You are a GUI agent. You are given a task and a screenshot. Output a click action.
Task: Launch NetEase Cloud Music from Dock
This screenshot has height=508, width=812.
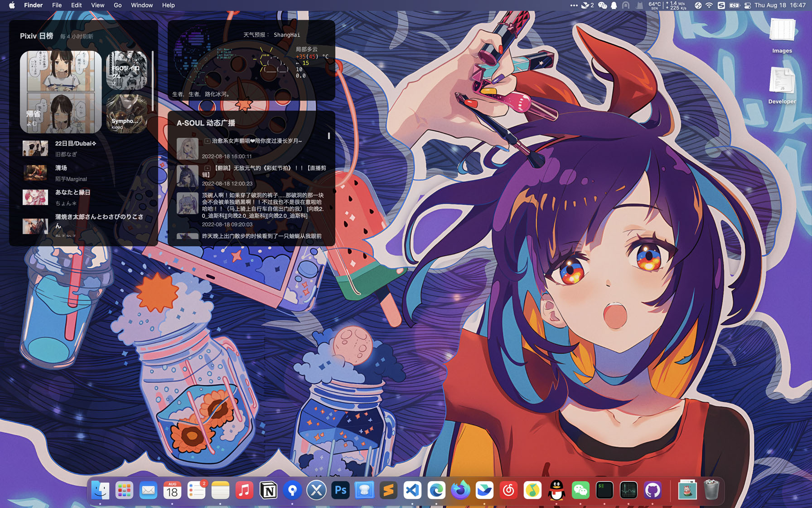click(x=508, y=490)
